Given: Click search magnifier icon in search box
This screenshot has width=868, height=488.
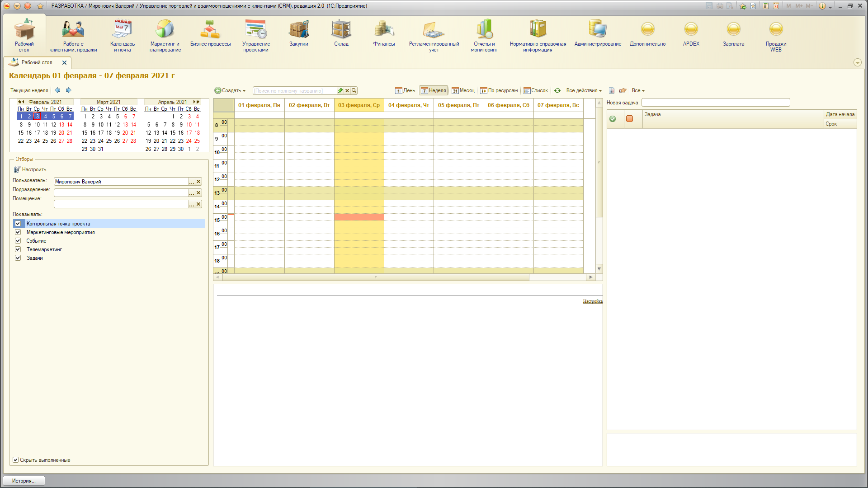Looking at the screenshot, I should tap(354, 90).
